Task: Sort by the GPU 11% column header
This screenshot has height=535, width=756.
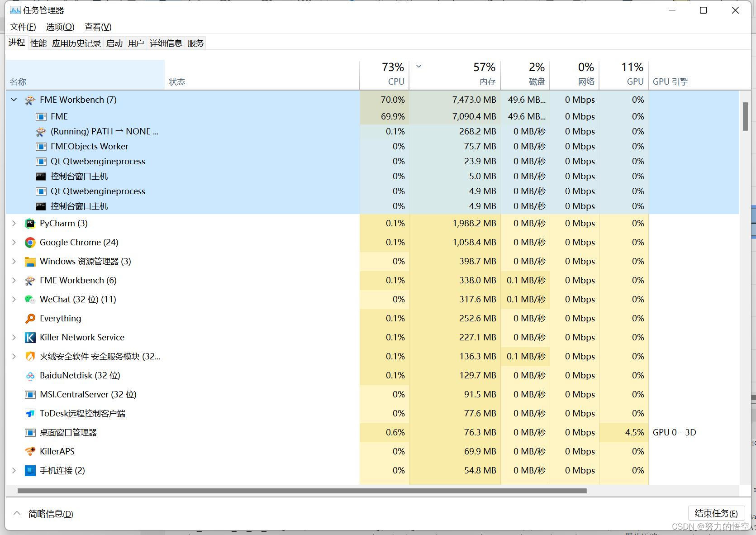Action: [624, 75]
